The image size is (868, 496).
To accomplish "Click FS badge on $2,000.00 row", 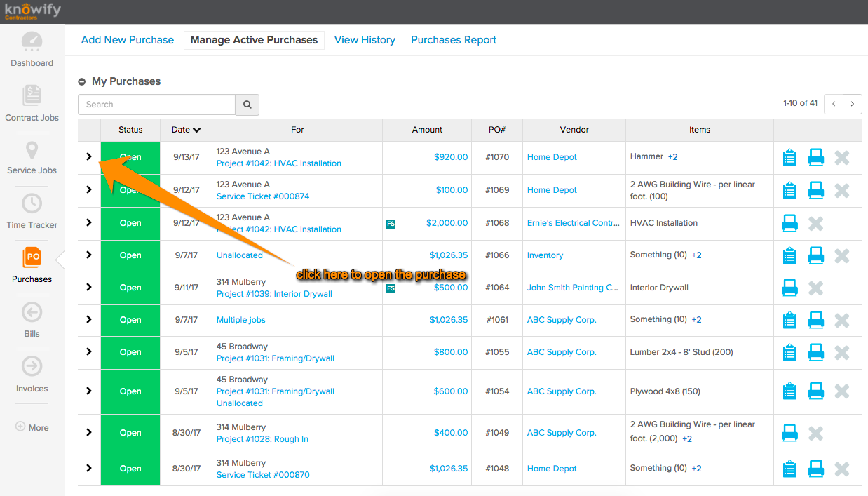I will click(391, 224).
